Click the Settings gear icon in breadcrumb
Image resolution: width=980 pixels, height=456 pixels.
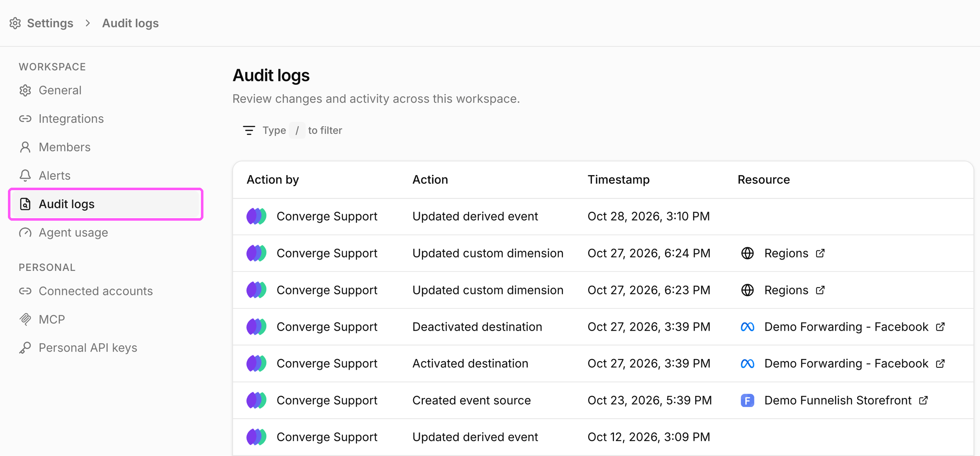coord(15,23)
